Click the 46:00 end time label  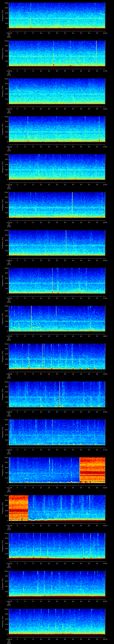point(105,639)
